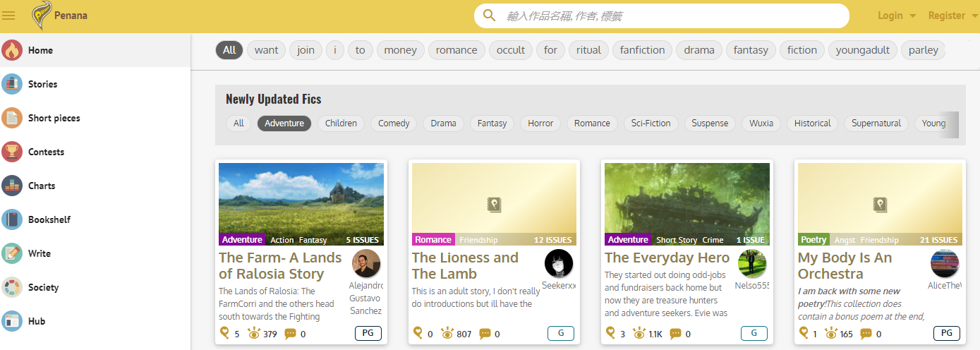This screenshot has height=350, width=980.
Task: Select the youngadult tag
Action: [864, 50]
